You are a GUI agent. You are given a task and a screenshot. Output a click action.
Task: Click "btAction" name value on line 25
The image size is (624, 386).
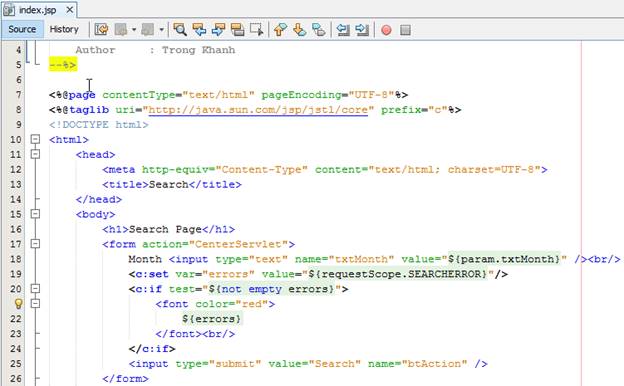tap(434, 364)
